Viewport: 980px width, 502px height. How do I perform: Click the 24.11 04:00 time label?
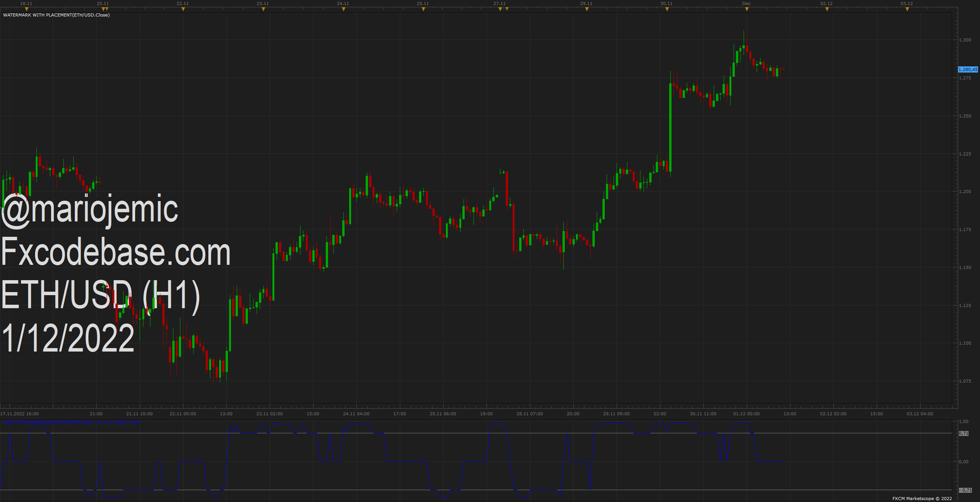(x=356, y=414)
